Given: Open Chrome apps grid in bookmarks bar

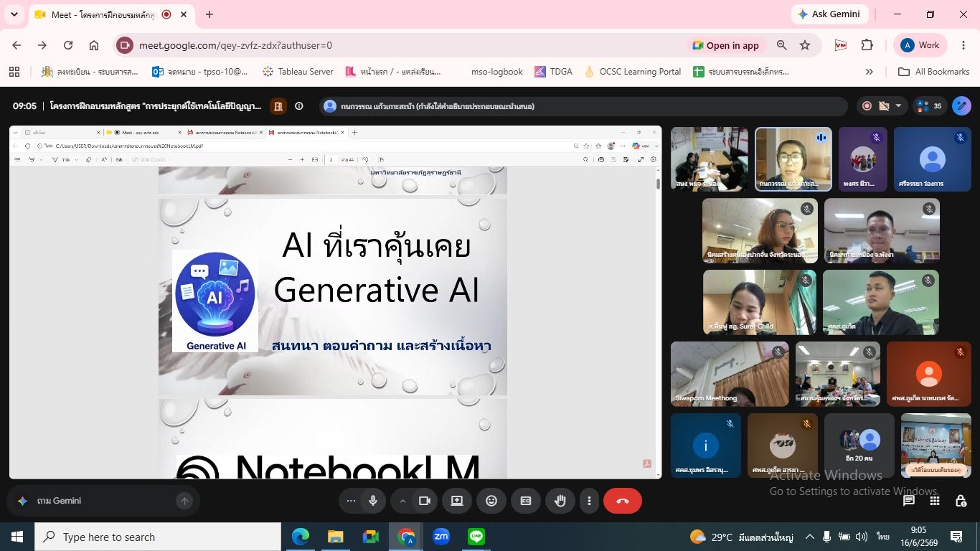Looking at the screenshot, I should [14, 72].
